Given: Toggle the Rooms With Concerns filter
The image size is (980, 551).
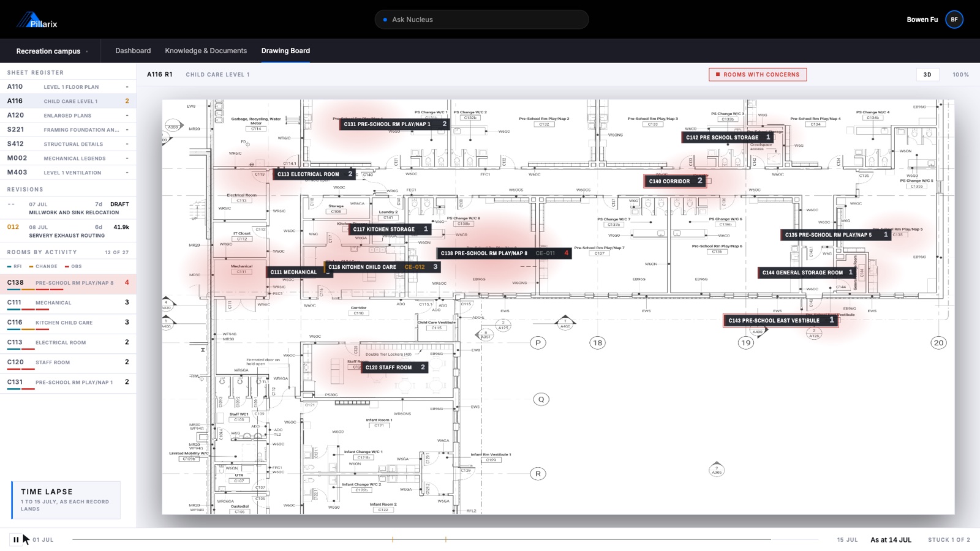Looking at the screenshot, I should pos(758,75).
